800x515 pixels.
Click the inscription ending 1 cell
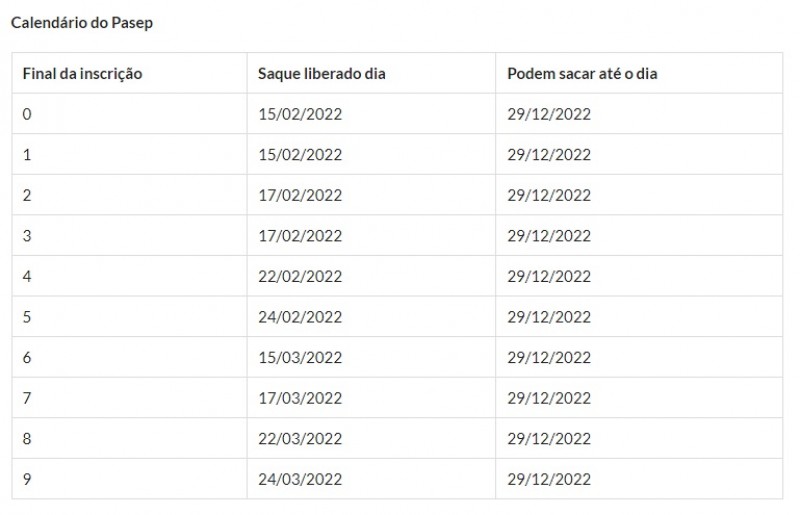click(130, 154)
